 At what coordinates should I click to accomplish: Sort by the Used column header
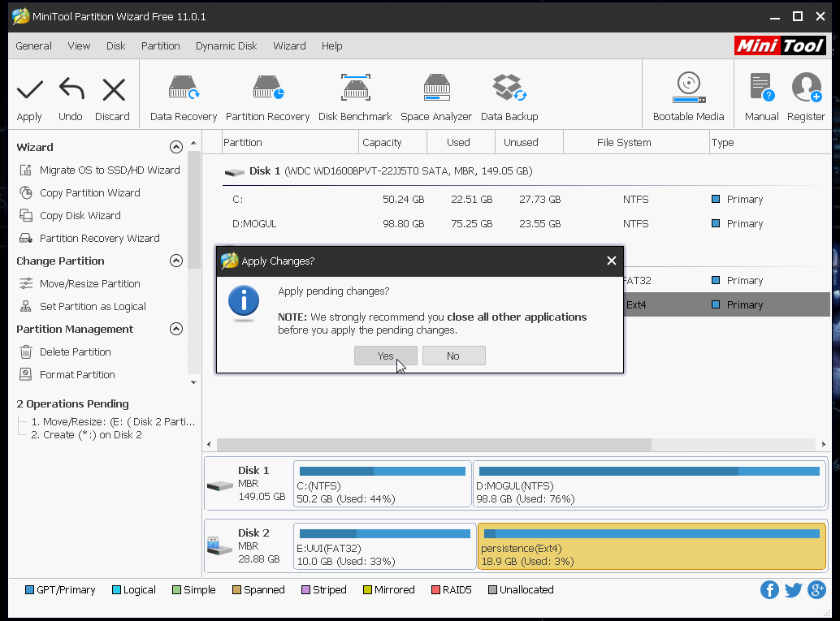[x=461, y=142]
